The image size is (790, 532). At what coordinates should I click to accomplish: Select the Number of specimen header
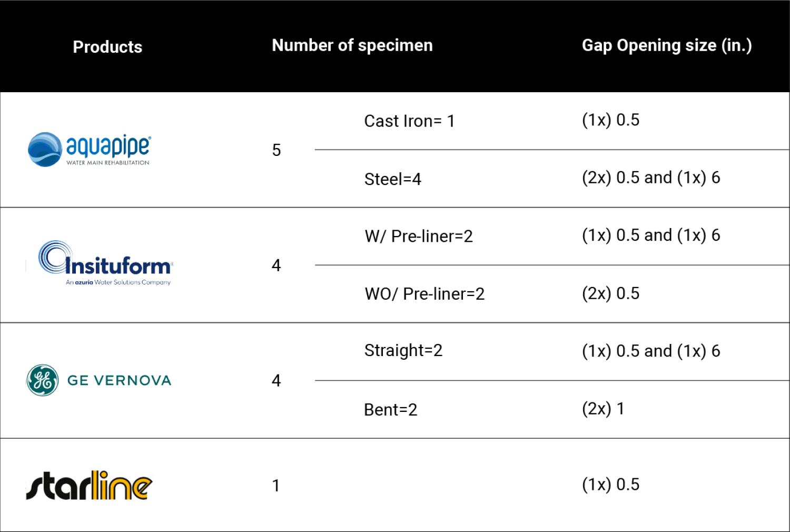click(352, 45)
